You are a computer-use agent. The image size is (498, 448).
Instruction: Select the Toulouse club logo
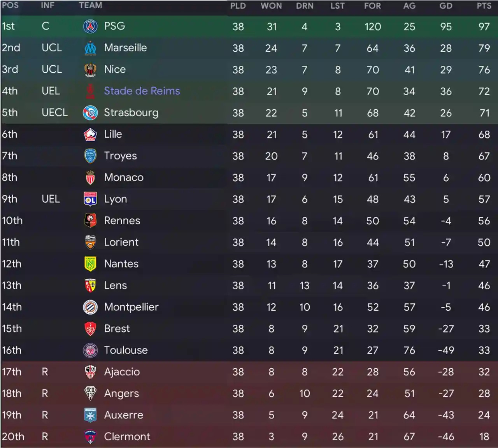pos(90,350)
